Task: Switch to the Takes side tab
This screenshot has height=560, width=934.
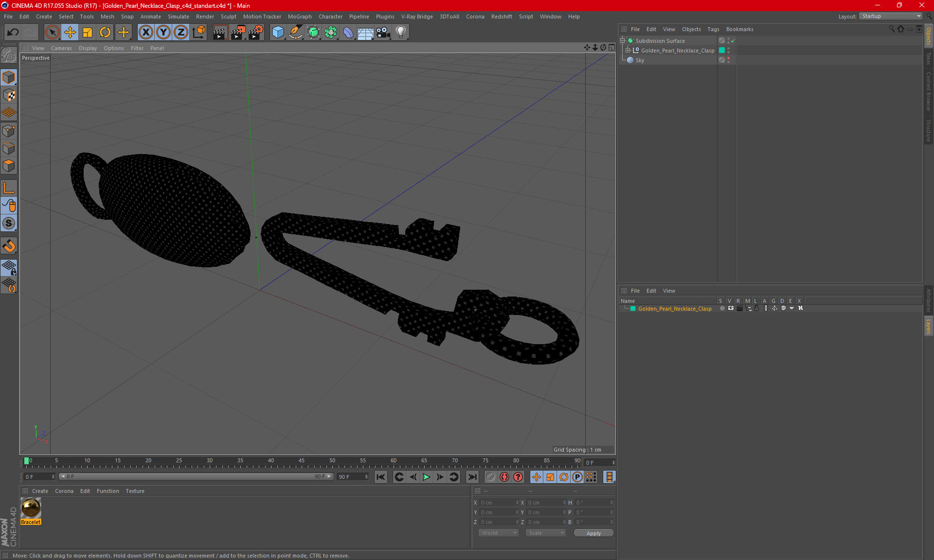Action: click(x=928, y=59)
